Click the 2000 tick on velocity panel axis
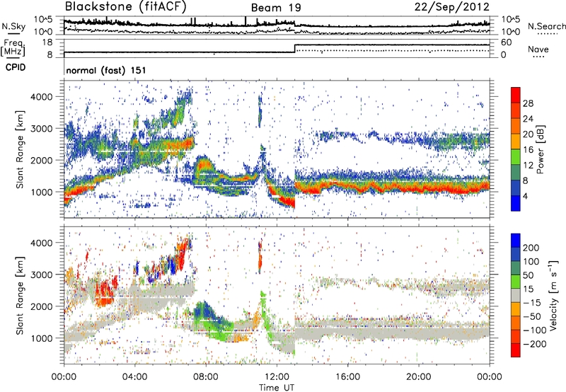 coord(41,306)
